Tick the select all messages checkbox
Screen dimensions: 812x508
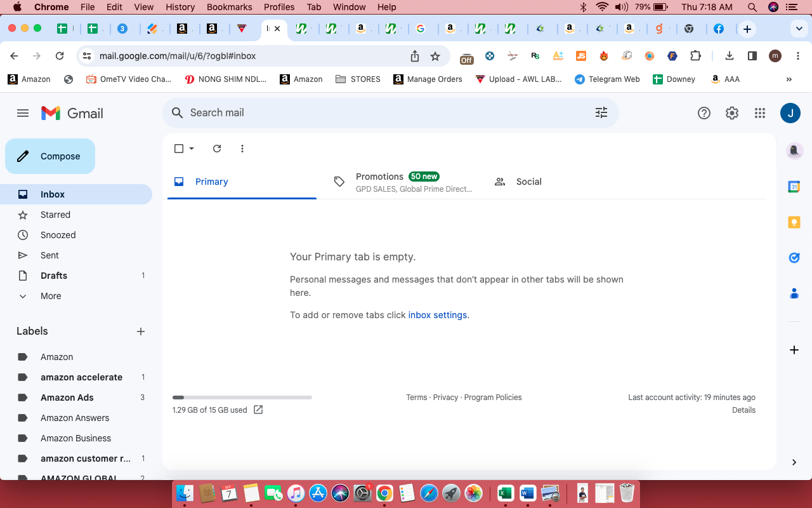tap(179, 149)
